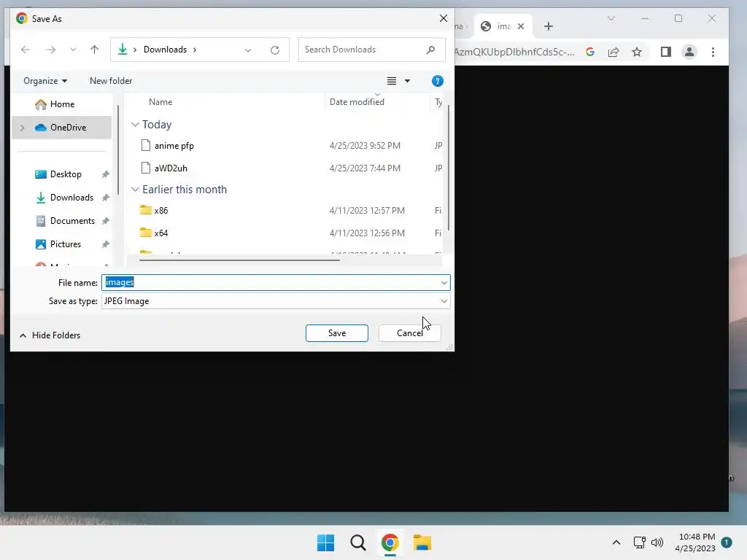Viewport: 747px width, 560px height.
Task: Open Downloads in the navigation pane
Action: [71, 198]
